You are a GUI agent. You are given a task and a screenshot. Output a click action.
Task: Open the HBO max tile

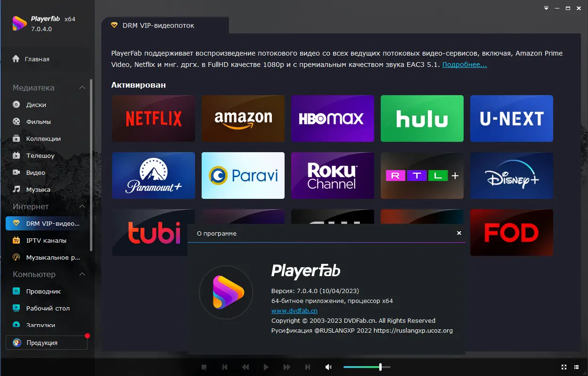pos(333,118)
